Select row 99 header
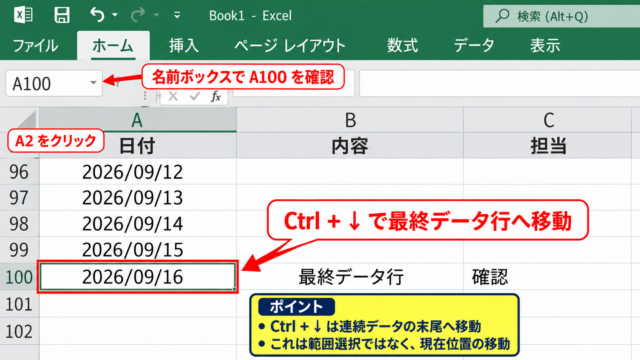The width and height of the screenshot is (640, 360). [19, 250]
